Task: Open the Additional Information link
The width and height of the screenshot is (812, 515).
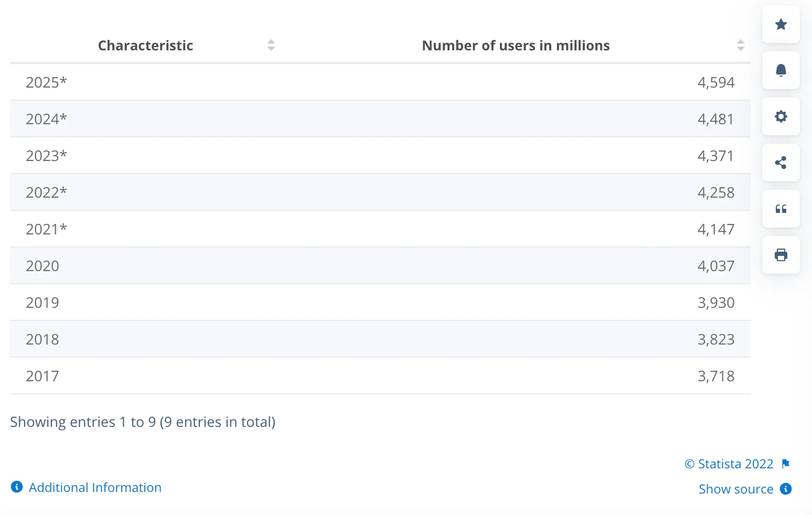Action: click(95, 487)
